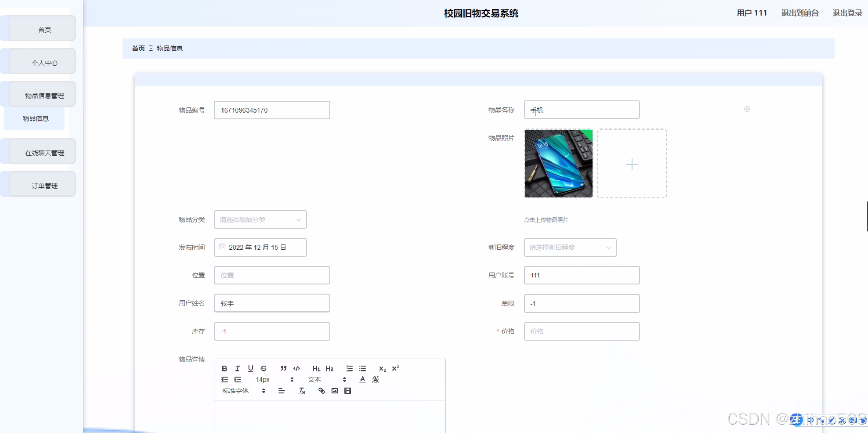This screenshot has height=433, width=868.
Task: Insert an image into 物品详情 editor
Action: (334, 391)
